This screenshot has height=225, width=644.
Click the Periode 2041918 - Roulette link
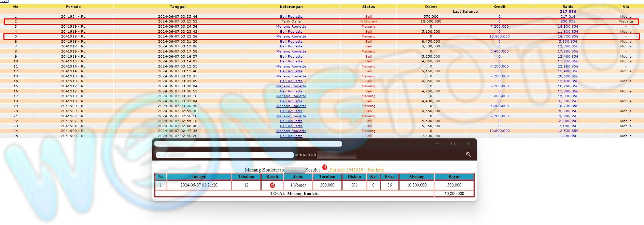point(356,170)
